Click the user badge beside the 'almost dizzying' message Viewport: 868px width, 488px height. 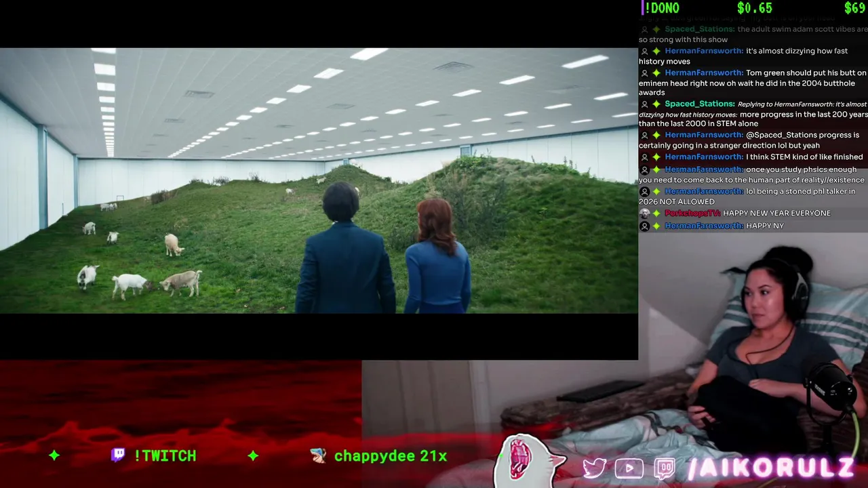[644, 52]
